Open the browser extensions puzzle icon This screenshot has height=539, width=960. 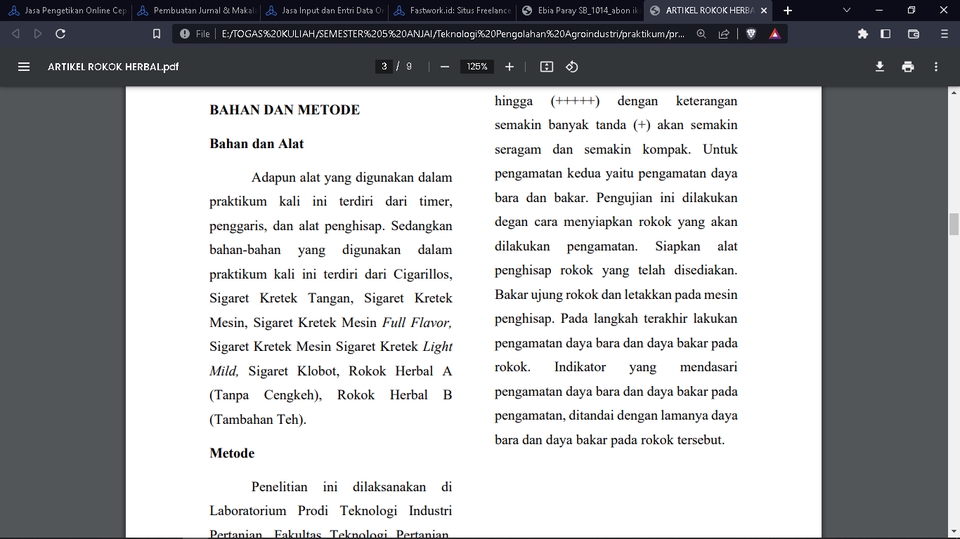pyautogui.click(x=863, y=34)
